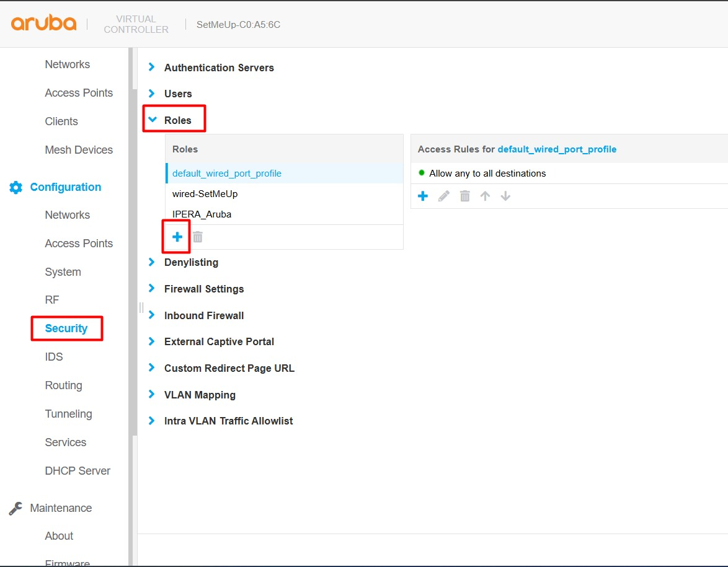This screenshot has width=728, height=567.
Task: Open DHCP Server in the sidebar
Action: 78,471
